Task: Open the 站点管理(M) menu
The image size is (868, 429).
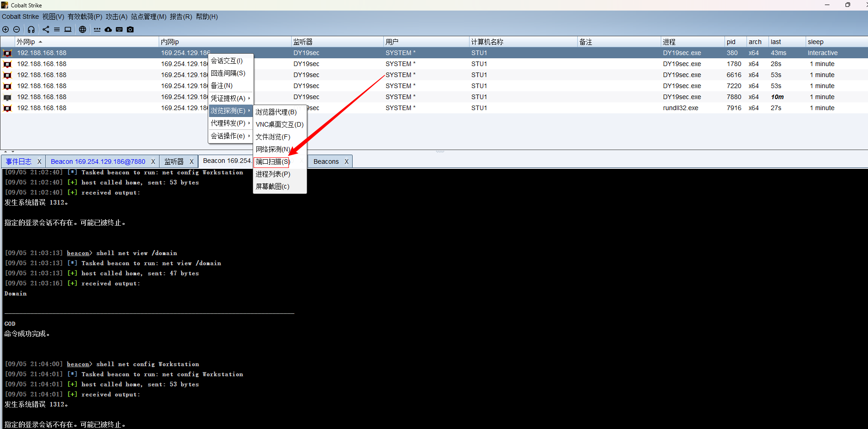Action: coord(149,17)
